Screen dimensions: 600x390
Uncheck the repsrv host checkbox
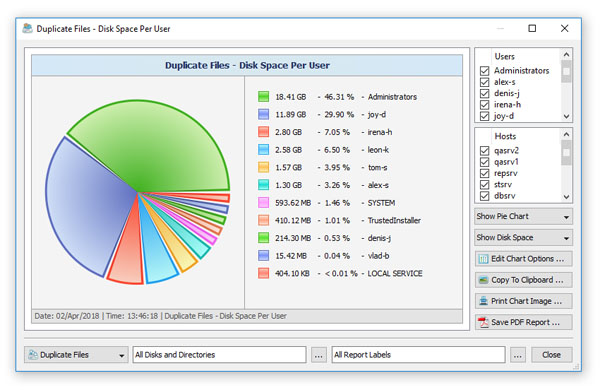click(x=484, y=173)
